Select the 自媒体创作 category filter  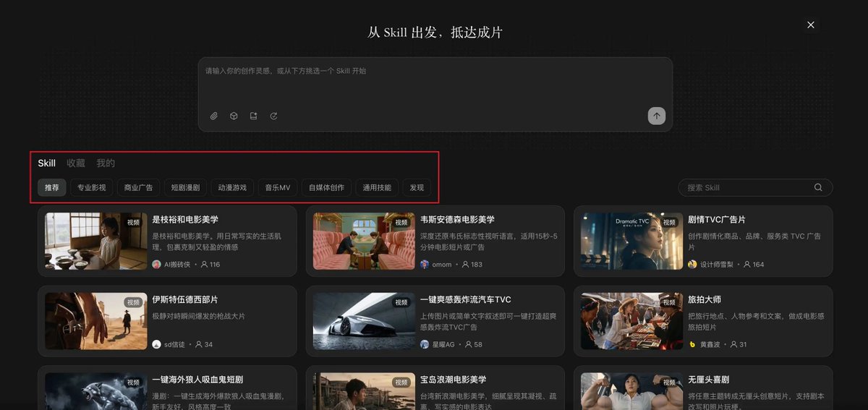tap(327, 187)
